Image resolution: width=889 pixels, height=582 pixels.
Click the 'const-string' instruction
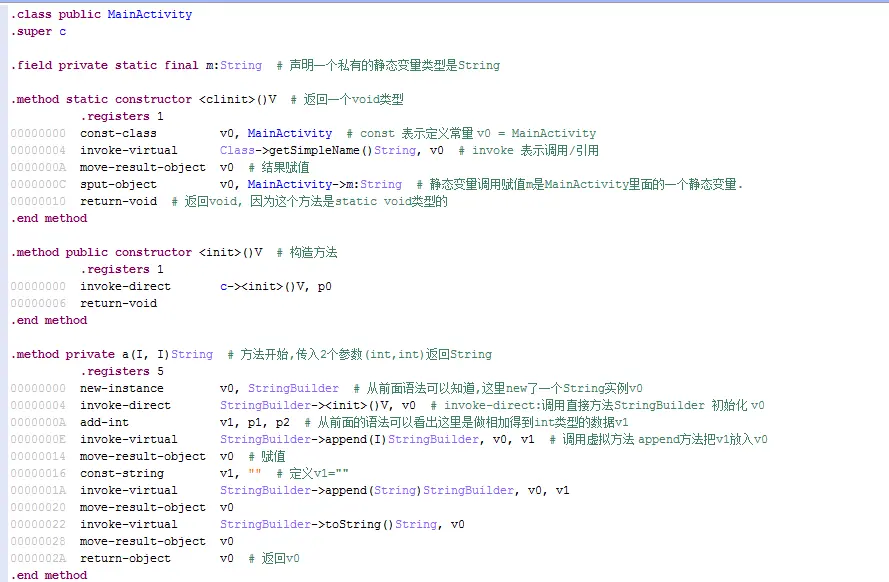coord(121,473)
